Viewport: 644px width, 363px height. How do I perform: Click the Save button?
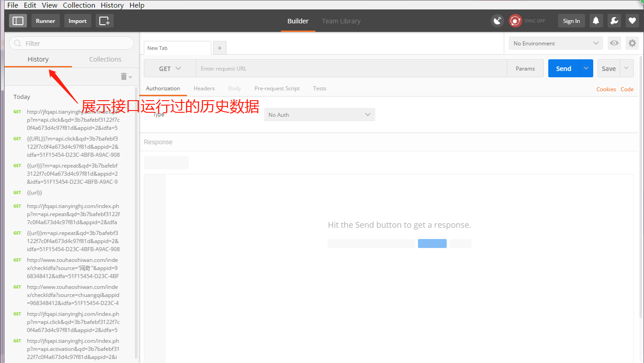(609, 68)
